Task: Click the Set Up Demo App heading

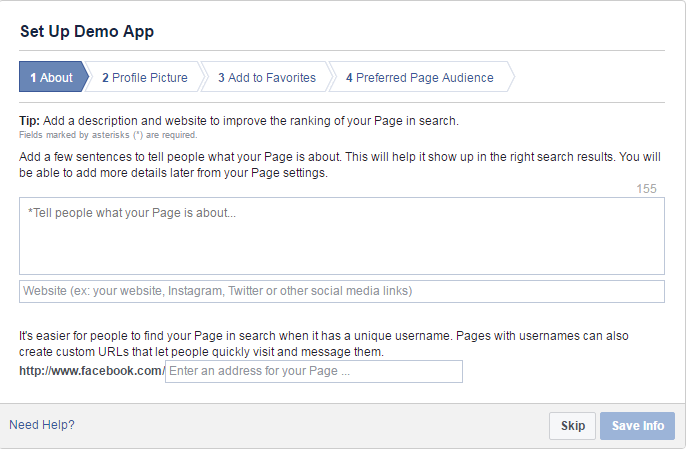Action: coord(87,32)
